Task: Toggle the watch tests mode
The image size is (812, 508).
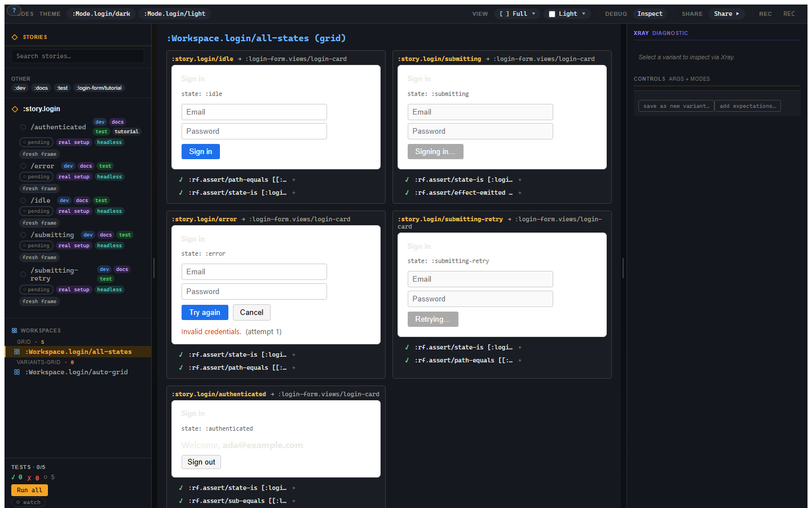Action: [28, 502]
